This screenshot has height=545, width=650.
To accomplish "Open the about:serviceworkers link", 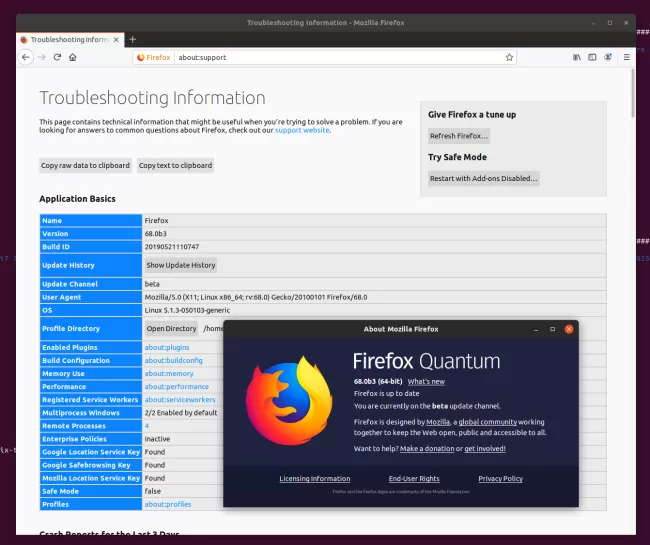I will pyautogui.click(x=180, y=400).
